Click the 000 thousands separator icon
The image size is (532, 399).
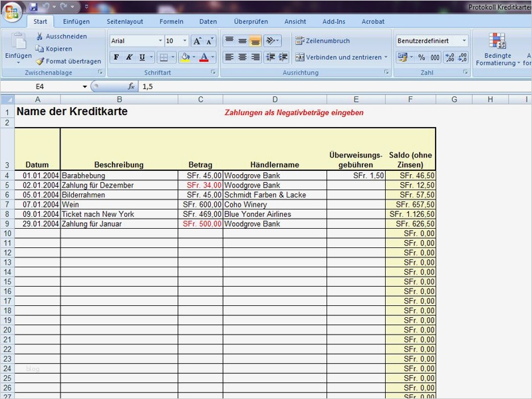[435, 56]
